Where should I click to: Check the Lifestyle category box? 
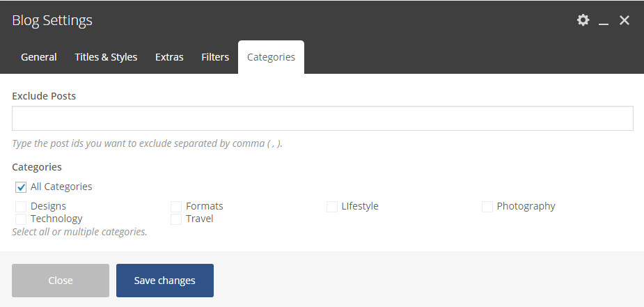point(332,207)
